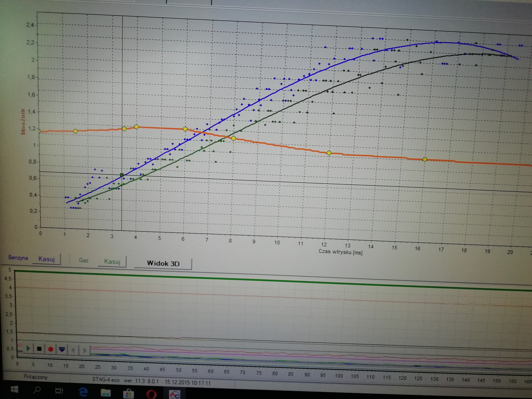Click the green square cursor marker on map
The height and width of the screenshot is (399, 532).
click(x=122, y=175)
